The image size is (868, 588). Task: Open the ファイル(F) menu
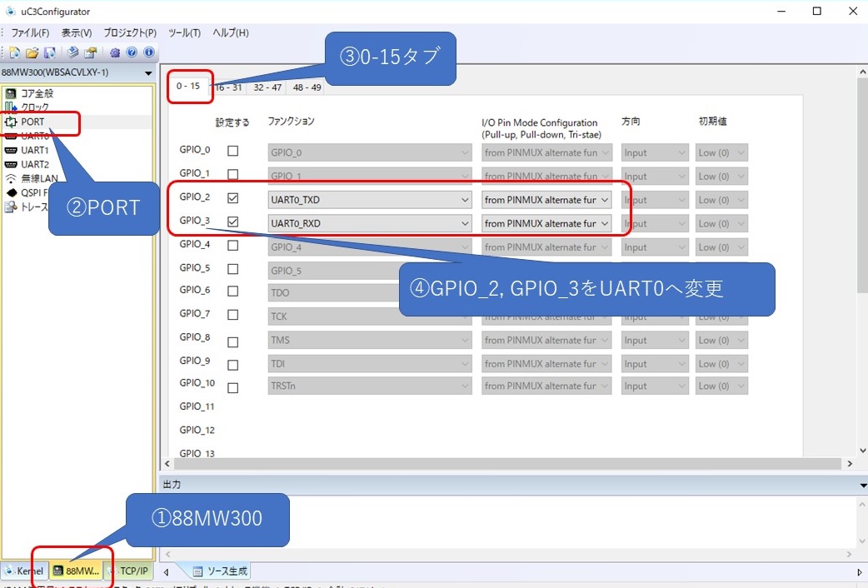tap(30, 32)
